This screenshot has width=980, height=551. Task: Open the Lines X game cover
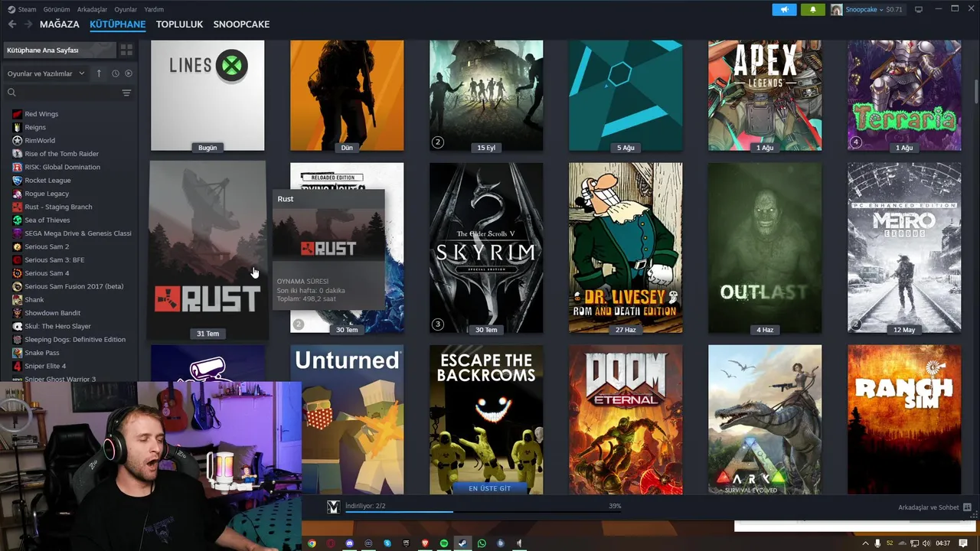tap(207, 96)
